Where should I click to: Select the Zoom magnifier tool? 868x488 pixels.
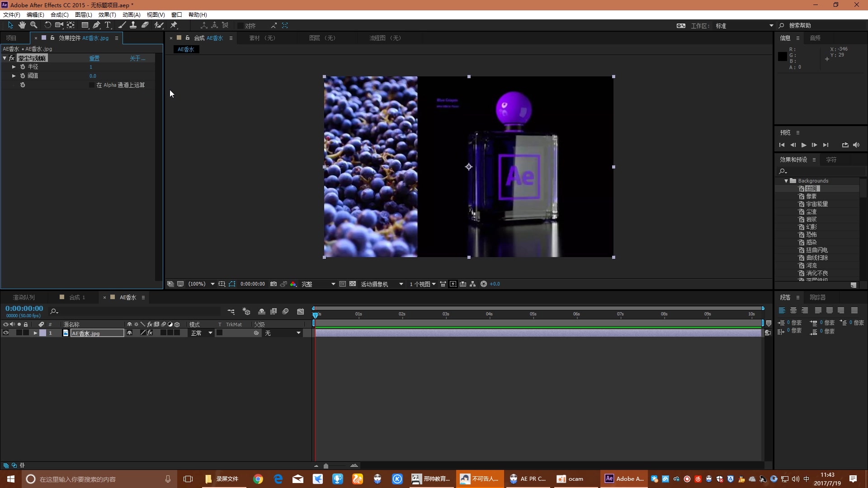pos(33,25)
